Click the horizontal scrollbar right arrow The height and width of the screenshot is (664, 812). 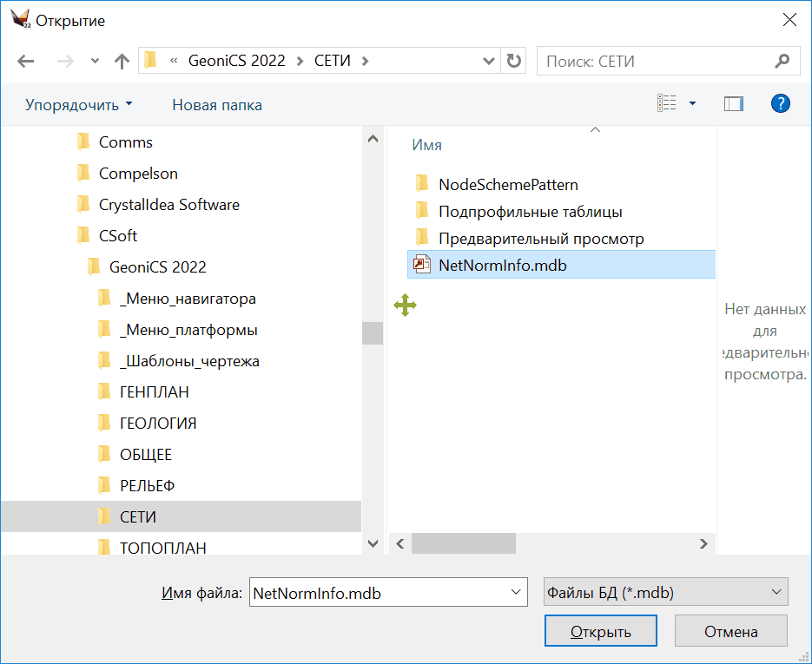703,543
